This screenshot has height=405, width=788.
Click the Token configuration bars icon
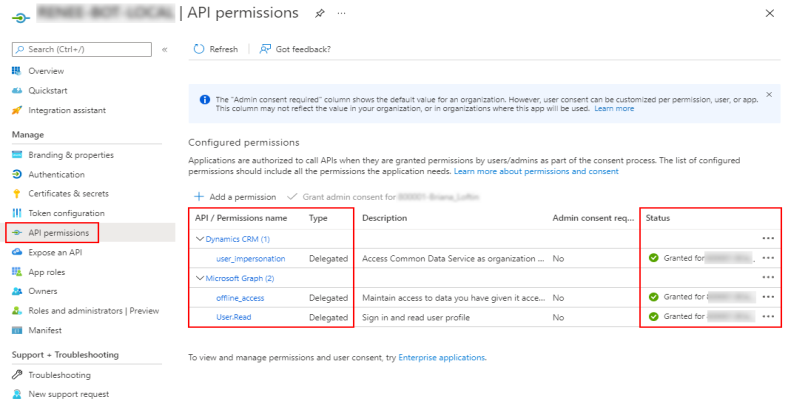pos(17,213)
